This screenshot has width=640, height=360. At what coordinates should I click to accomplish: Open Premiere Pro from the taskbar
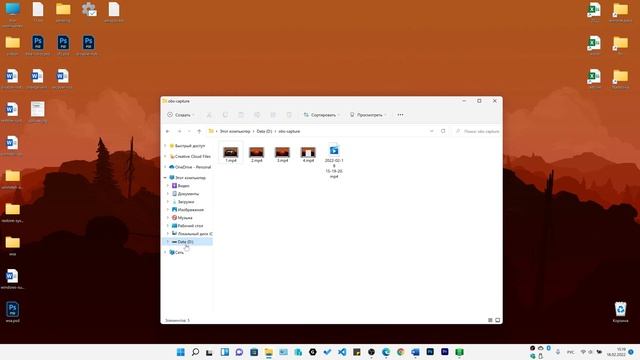(444, 352)
